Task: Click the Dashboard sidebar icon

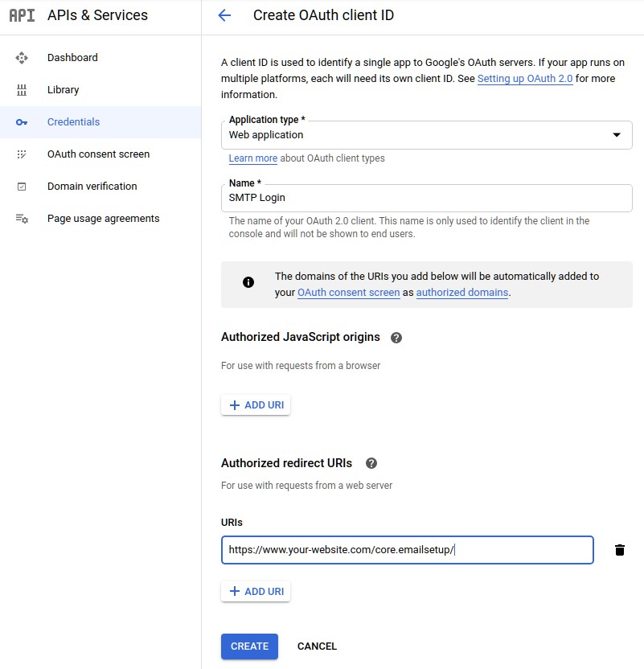Action: pos(22,58)
